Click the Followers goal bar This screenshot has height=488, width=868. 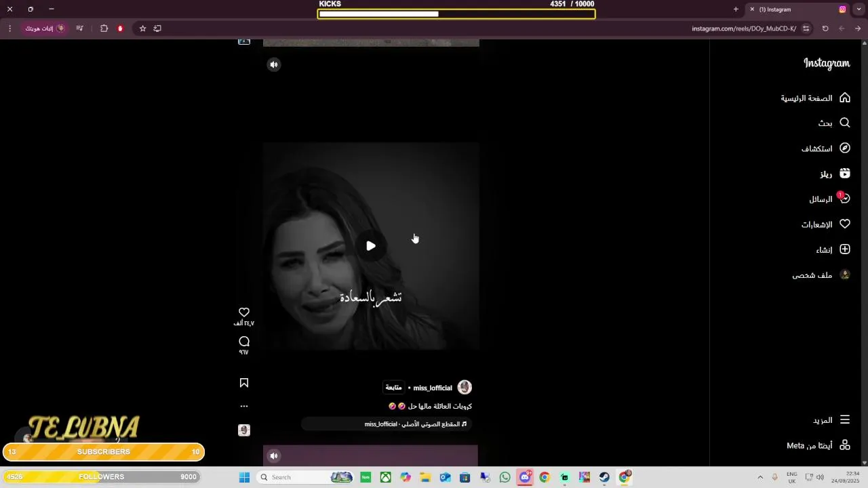(102, 477)
